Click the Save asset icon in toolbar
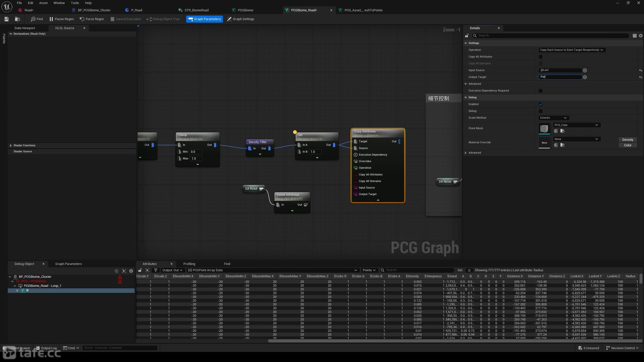This screenshot has width=644, height=362. coord(7,19)
